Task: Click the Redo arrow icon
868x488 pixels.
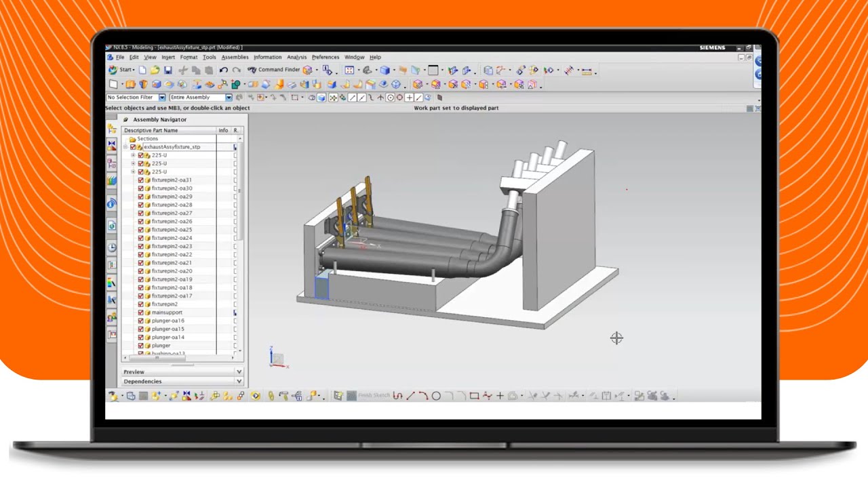Action: click(x=237, y=70)
